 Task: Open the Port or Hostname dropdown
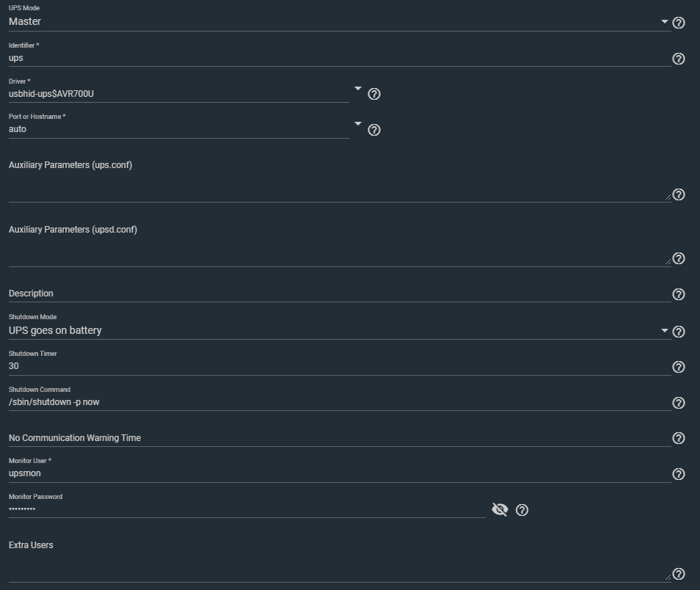[x=358, y=124]
